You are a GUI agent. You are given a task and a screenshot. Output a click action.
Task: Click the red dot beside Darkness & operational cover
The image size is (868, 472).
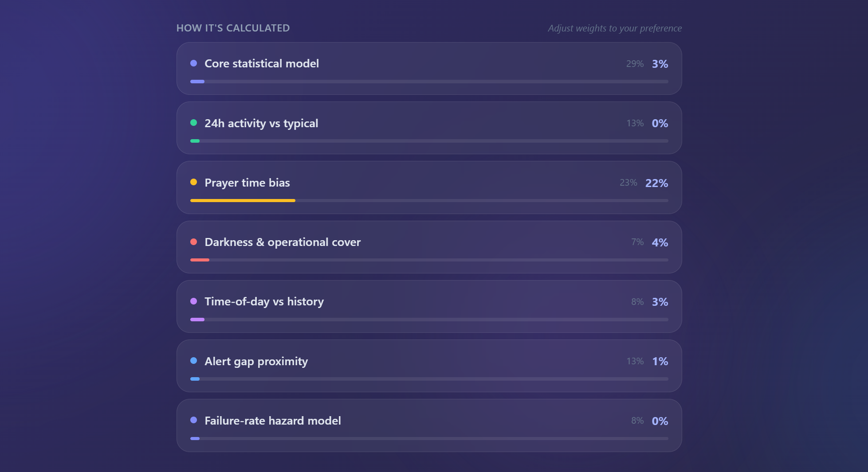pyautogui.click(x=193, y=242)
